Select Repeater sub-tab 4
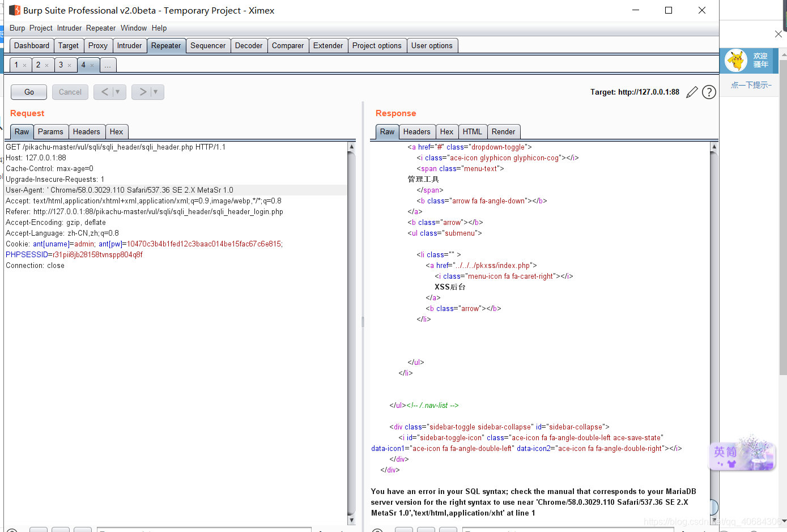787x532 pixels. pos(83,65)
